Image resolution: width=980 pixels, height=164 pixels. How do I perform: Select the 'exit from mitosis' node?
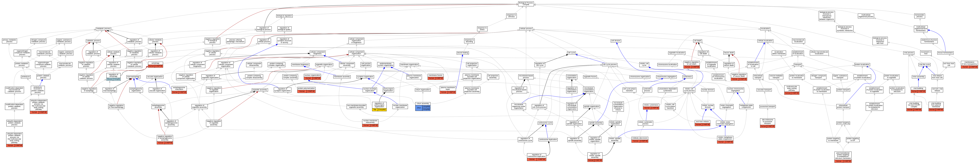point(702,123)
